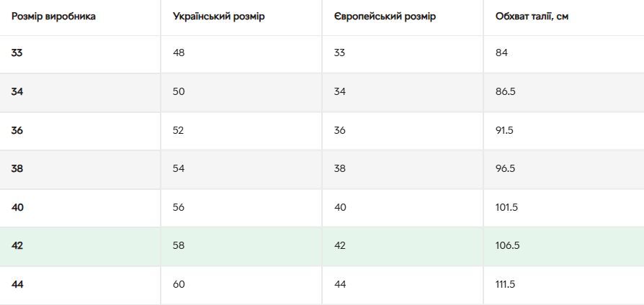Click Ukrainian size 56 cell
Screen dimensions: 644x305
pos(179,207)
